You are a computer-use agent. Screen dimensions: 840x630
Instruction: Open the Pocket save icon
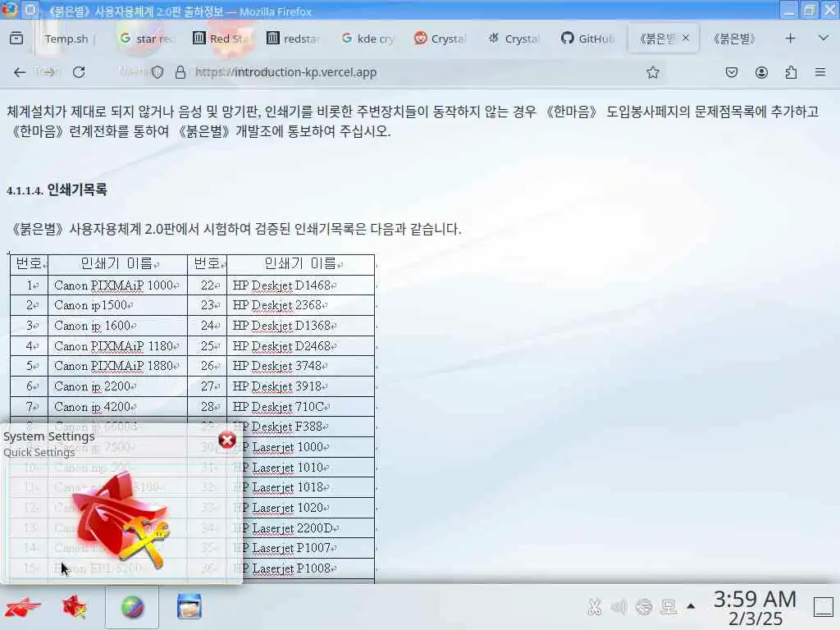click(x=731, y=72)
